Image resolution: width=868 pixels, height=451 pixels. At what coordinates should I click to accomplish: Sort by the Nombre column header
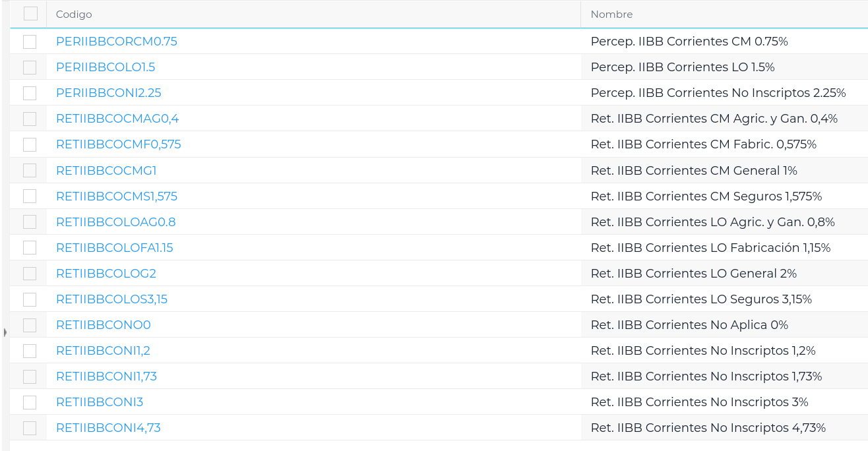(x=611, y=15)
